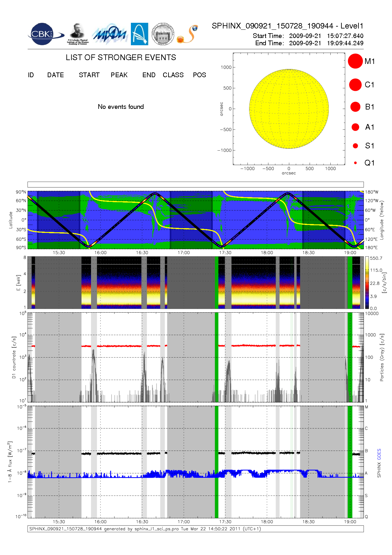
Task: Click the Longitude (Yellow) axis title
Action: pyautogui.click(x=382, y=220)
